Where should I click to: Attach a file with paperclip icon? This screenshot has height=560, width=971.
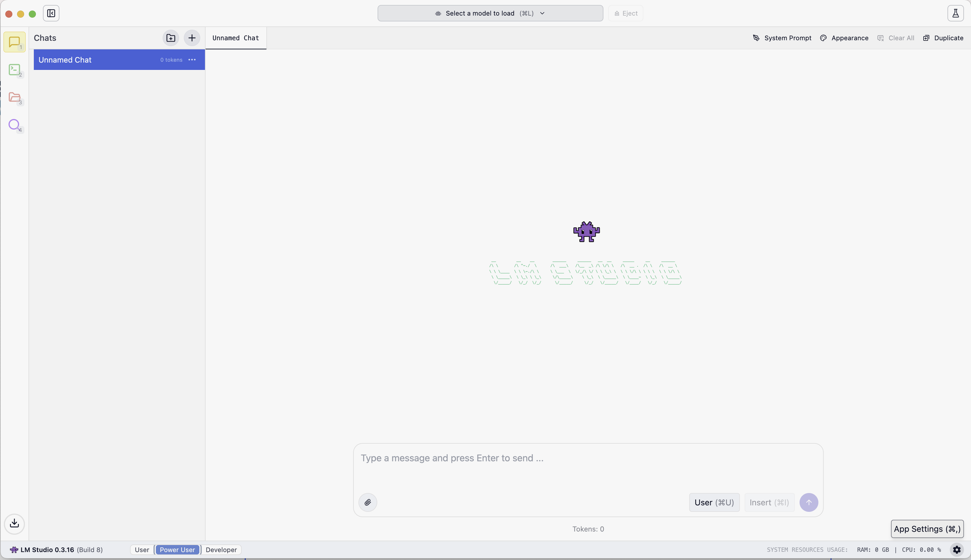click(x=367, y=502)
